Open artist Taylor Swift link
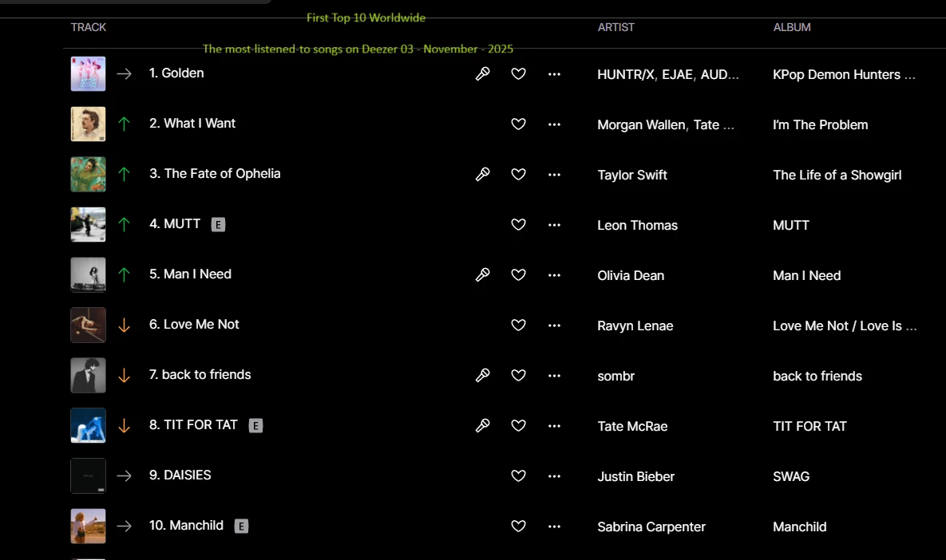This screenshot has width=946, height=560. (632, 175)
